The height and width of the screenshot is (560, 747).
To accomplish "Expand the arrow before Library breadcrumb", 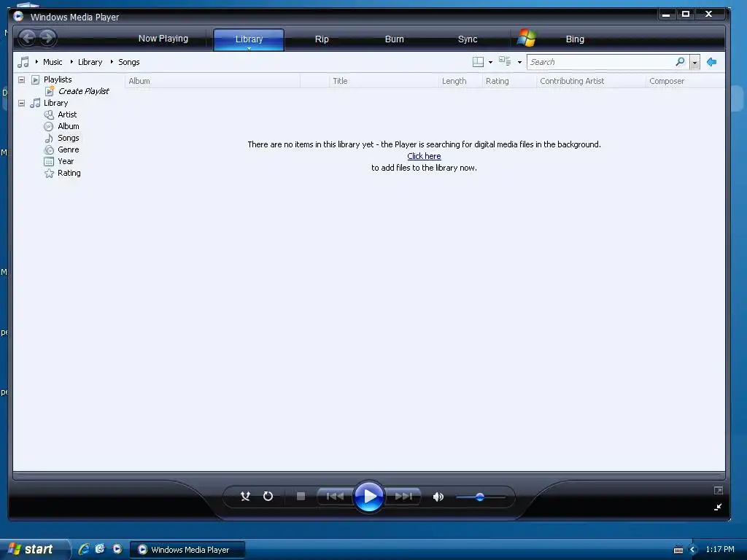I will pos(71,62).
